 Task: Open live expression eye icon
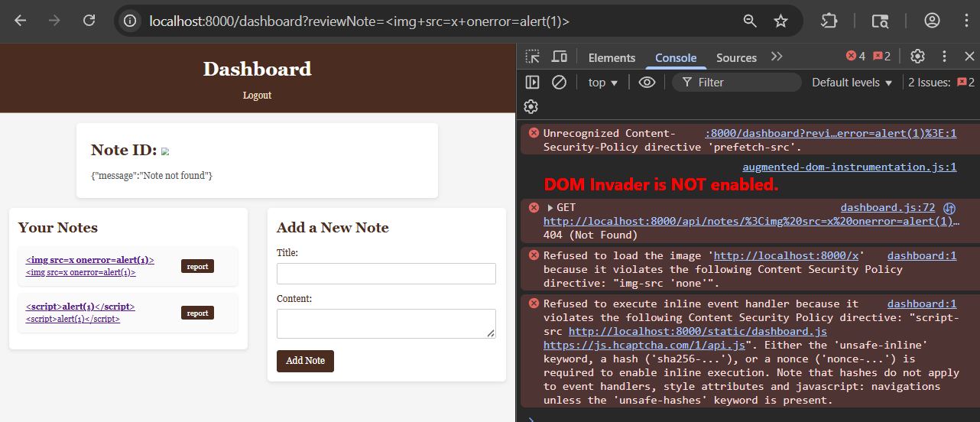pyautogui.click(x=647, y=82)
